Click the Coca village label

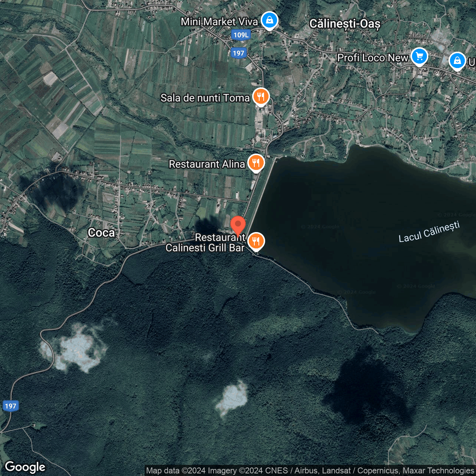pyautogui.click(x=101, y=233)
